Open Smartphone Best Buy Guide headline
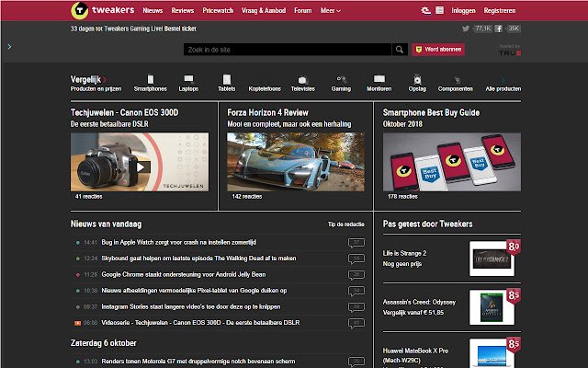 pyautogui.click(x=431, y=112)
